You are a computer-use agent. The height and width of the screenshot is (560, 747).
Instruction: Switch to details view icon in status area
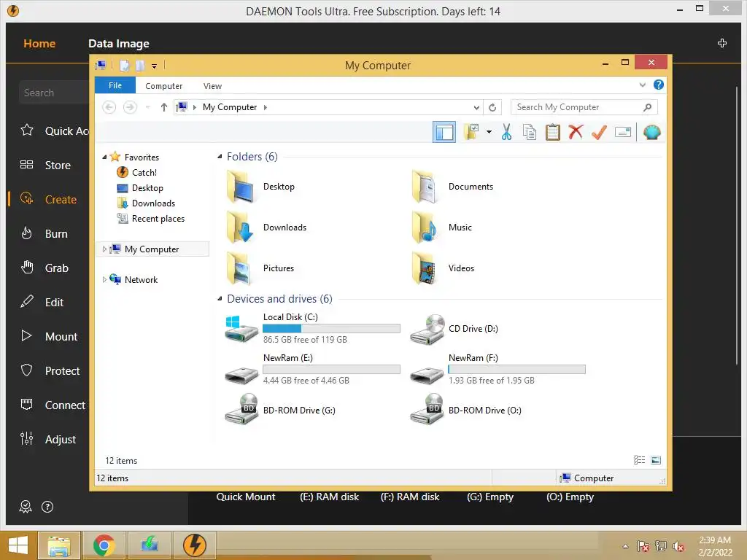coord(639,459)
